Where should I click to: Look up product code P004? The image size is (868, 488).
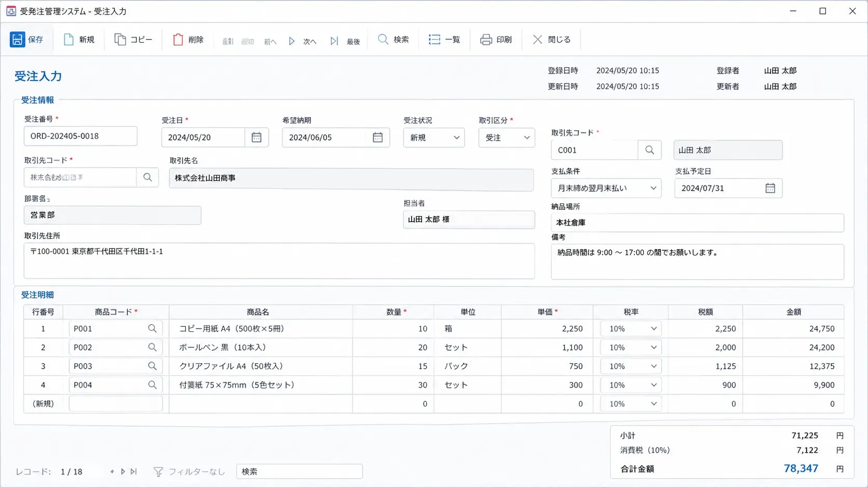coord(152,385)
